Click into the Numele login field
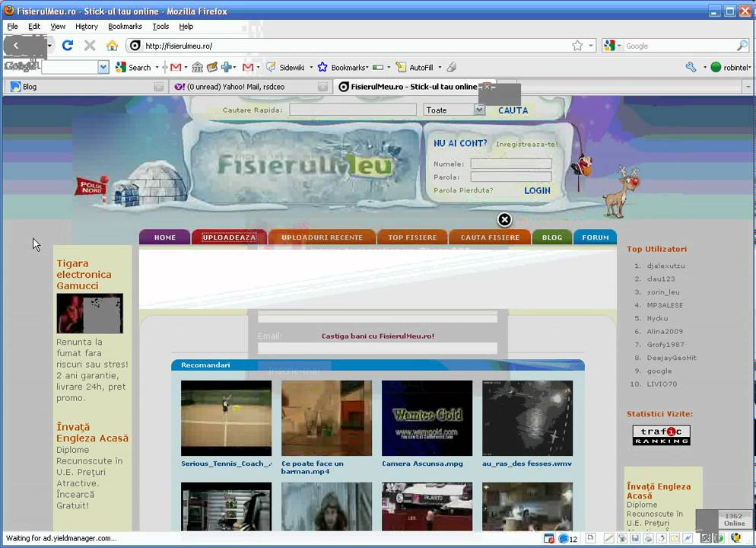Image resolution: width=756 pixels, height=548 pixels. pos(511,164)
